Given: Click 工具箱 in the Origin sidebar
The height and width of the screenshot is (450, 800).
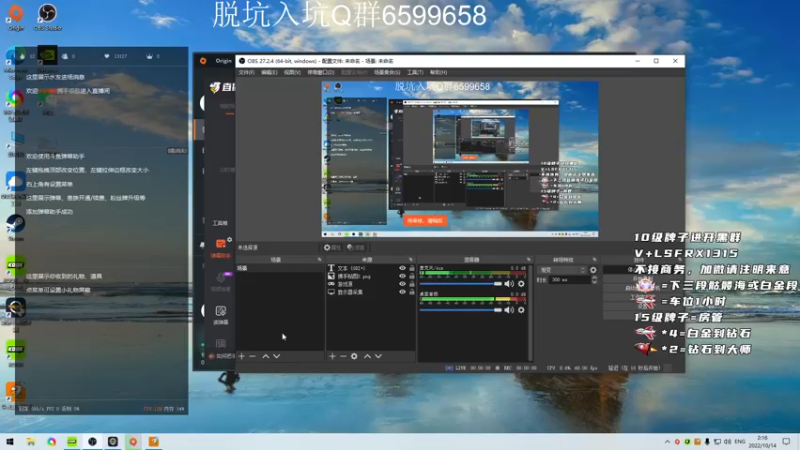Looking at the screenshot, I should [220, 223].
